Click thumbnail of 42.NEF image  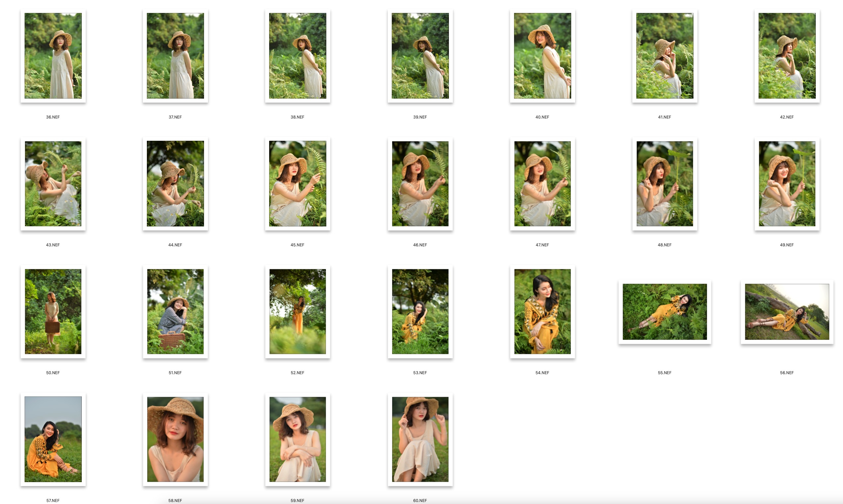pos(787,56)
